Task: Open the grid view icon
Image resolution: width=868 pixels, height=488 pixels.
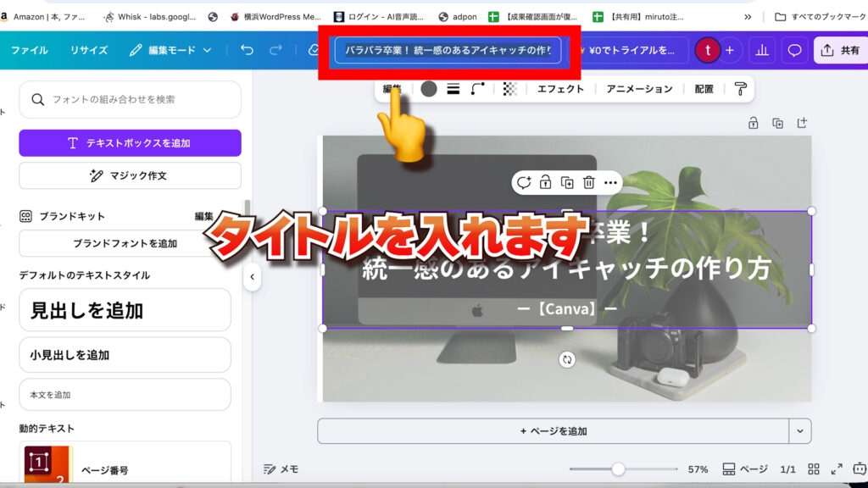Action: coord(814,469)
